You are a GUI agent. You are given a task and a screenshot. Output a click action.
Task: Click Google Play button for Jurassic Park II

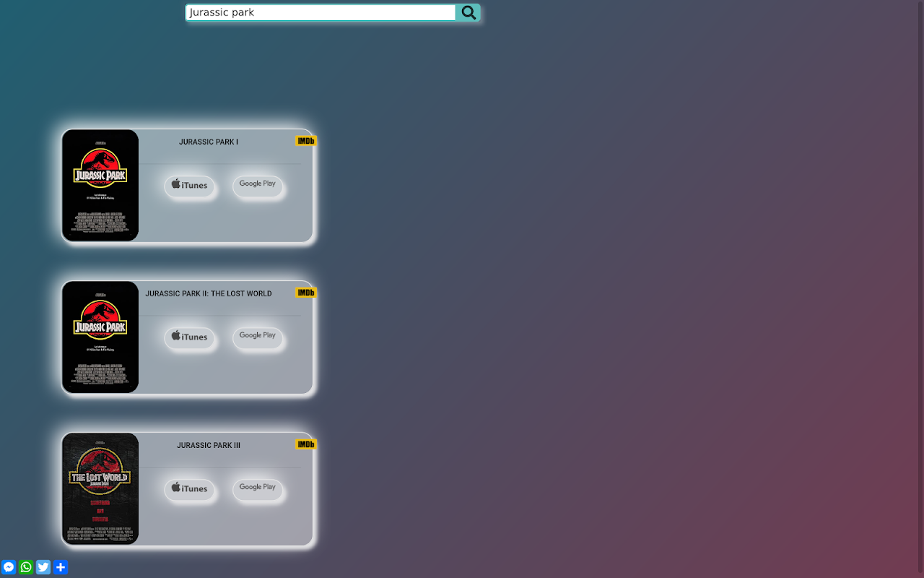tap(258, 337)
